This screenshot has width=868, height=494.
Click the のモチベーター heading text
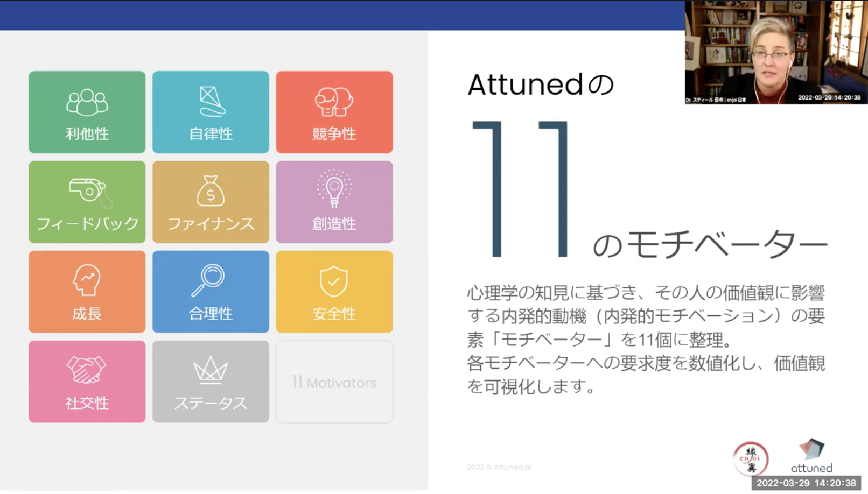pyautogui.click(x=710, y=245)
